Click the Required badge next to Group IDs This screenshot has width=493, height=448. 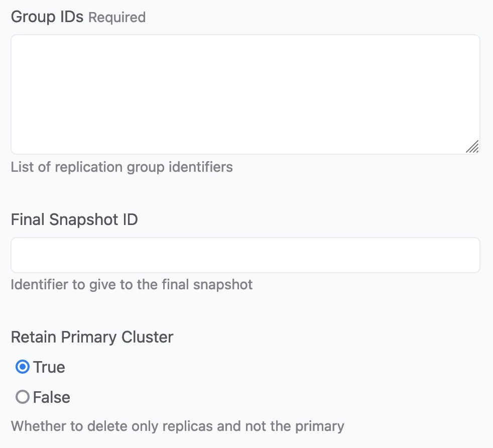116,17
